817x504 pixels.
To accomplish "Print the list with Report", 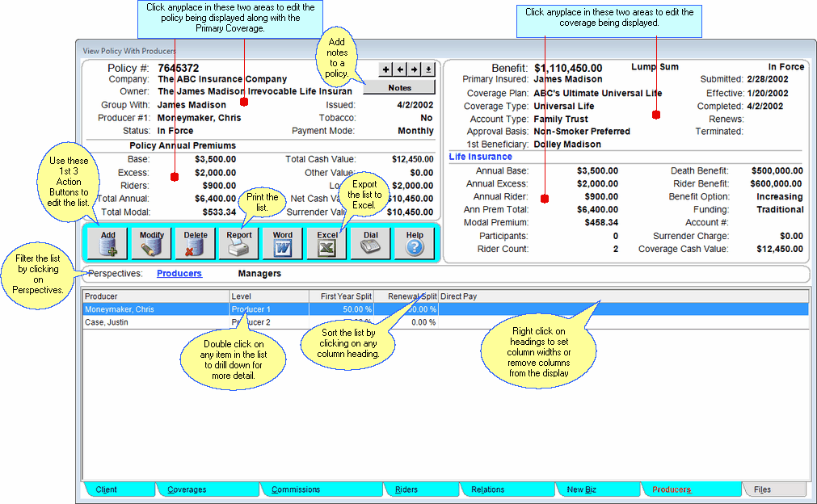I will [238, 243].
